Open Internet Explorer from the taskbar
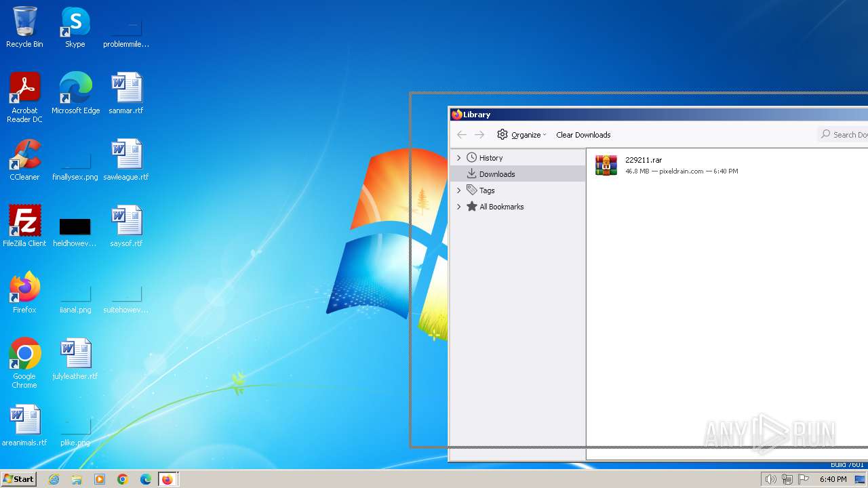 point(54,479)
